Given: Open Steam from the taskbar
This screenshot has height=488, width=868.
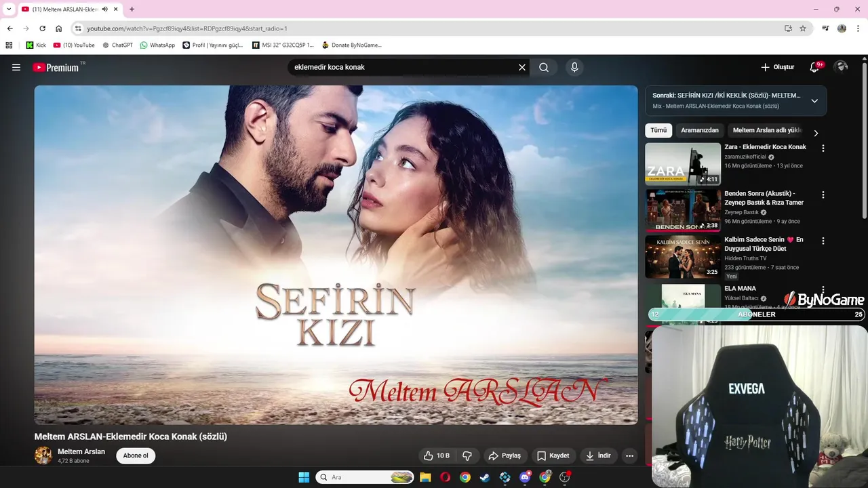Looking at the screenshot, I should pyautogui.click(x=485, y=477).
